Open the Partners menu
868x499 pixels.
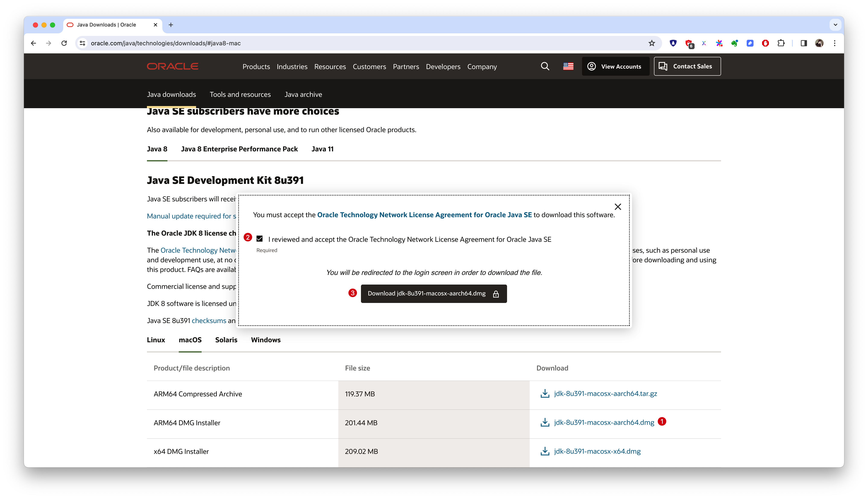(x=406, y=66)
